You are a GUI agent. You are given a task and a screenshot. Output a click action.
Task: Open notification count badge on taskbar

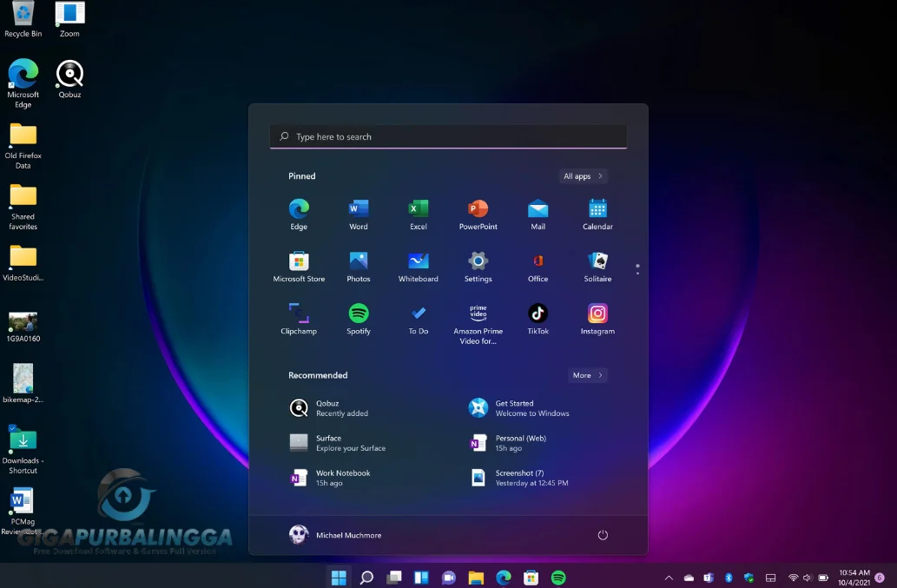point(880,578)
